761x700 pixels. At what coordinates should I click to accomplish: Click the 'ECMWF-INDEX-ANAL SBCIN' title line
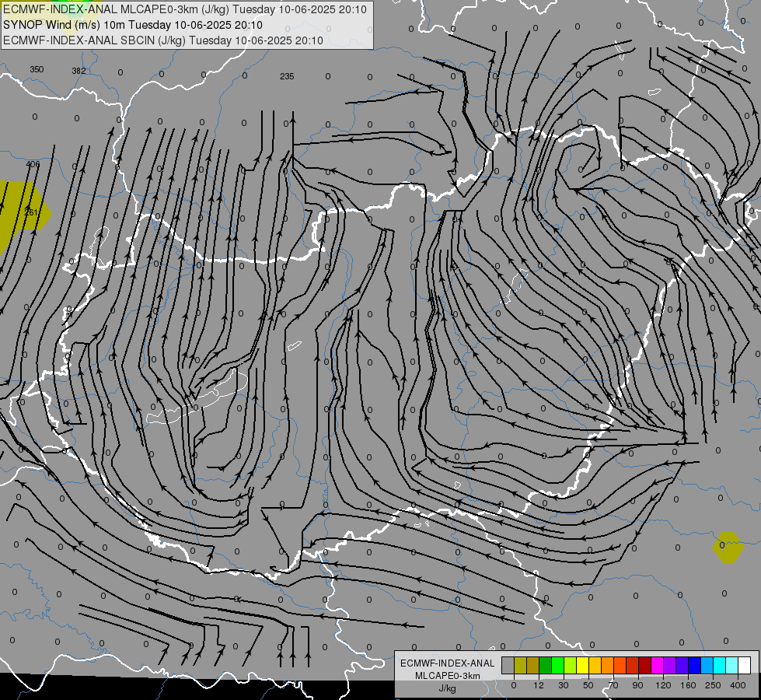(163, 40)
